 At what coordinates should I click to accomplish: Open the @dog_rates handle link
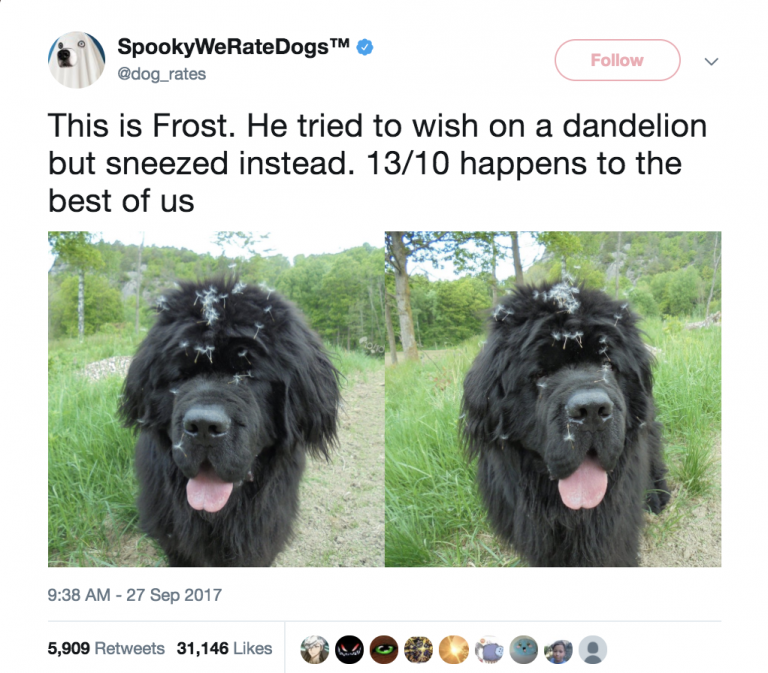click(162, 74)
